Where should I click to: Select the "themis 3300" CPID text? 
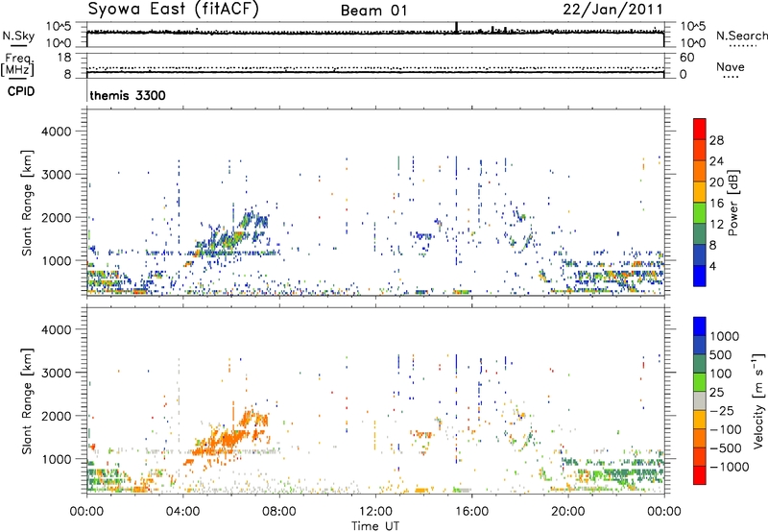[x=128, y=95]
